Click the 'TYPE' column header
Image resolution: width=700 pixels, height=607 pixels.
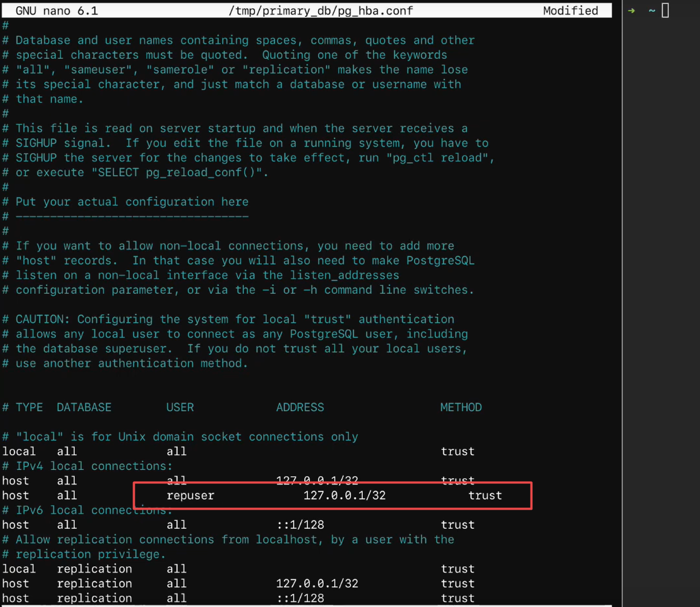[x=29, y=407]
